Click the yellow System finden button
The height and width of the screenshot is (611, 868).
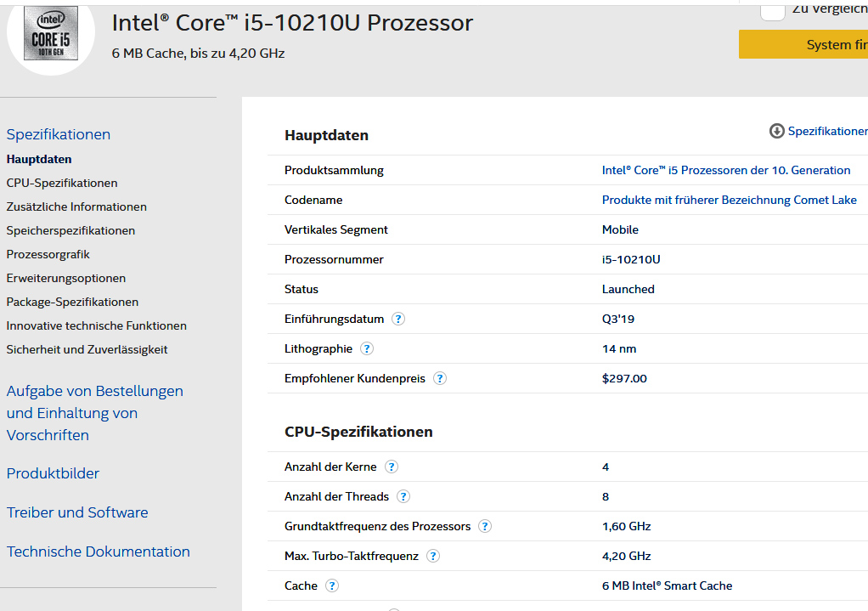tap(803, 44)
